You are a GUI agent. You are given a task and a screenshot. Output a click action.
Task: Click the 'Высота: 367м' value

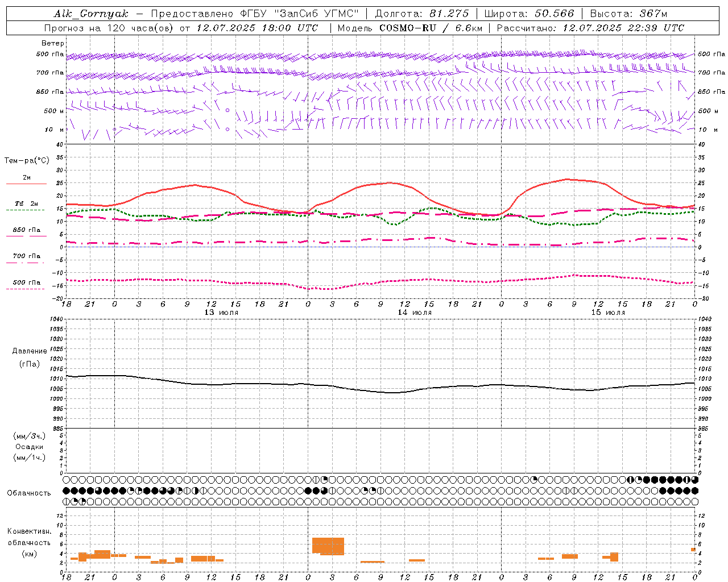[628, 14]
